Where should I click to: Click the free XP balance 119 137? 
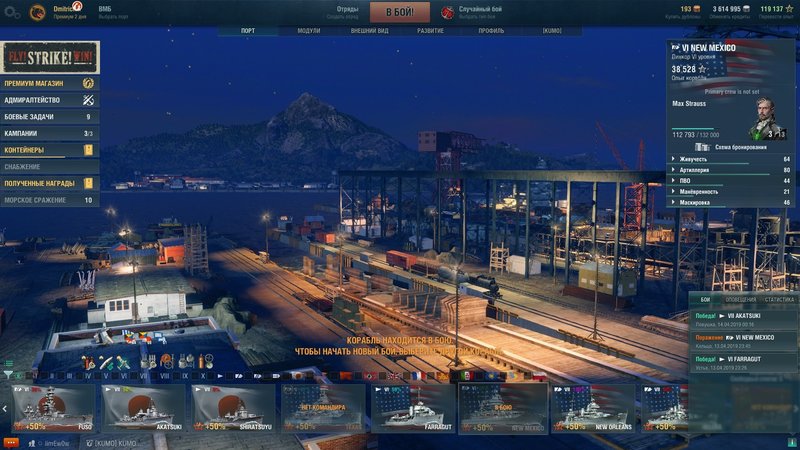tap(777, 9)
